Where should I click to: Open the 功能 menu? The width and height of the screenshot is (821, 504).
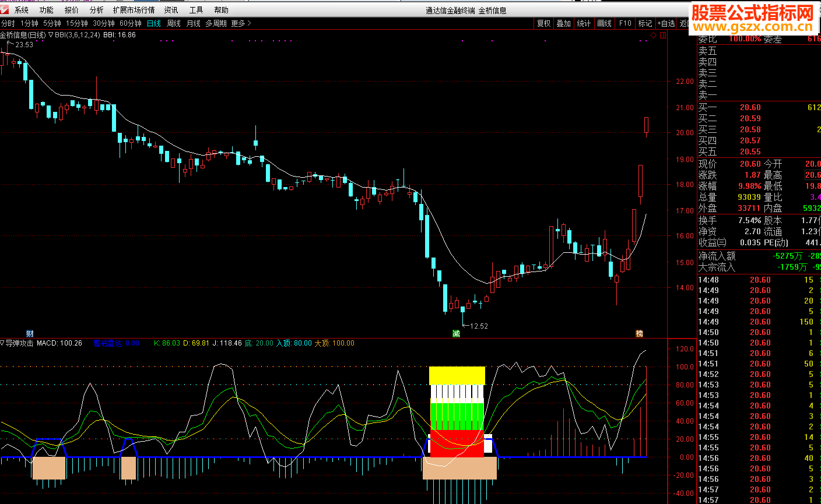tap(47, 10)
